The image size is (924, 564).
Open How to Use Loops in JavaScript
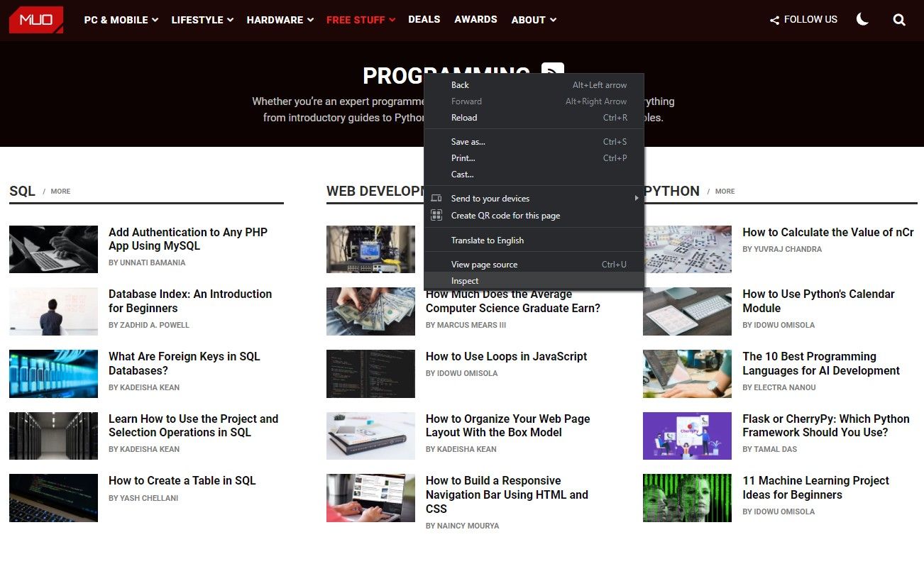coord(507,357)
